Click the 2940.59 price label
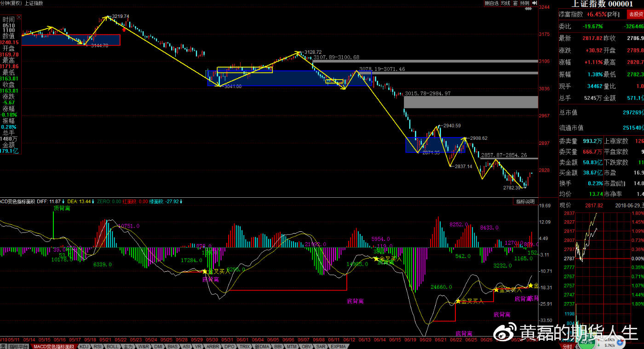 [x=452, y=125]
